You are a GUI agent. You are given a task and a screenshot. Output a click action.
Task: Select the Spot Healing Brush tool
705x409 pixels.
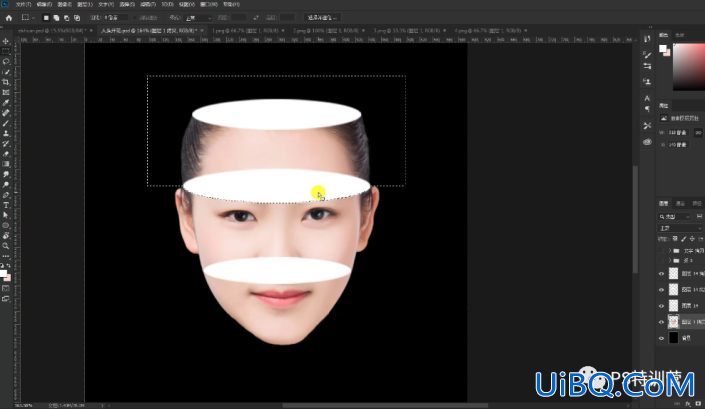6,113
